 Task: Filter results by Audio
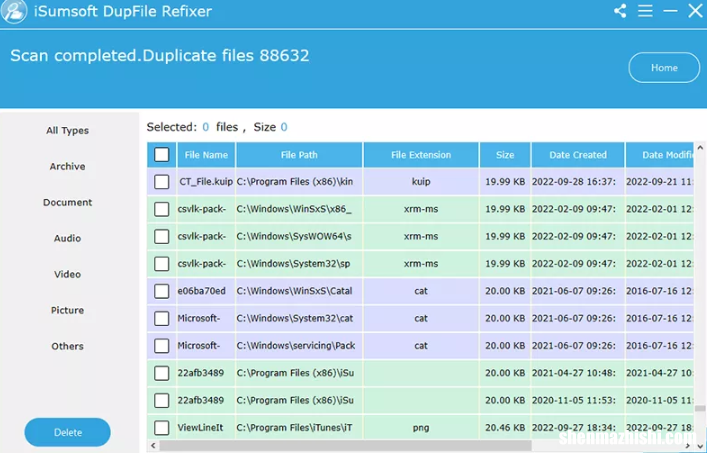[68, 238]
